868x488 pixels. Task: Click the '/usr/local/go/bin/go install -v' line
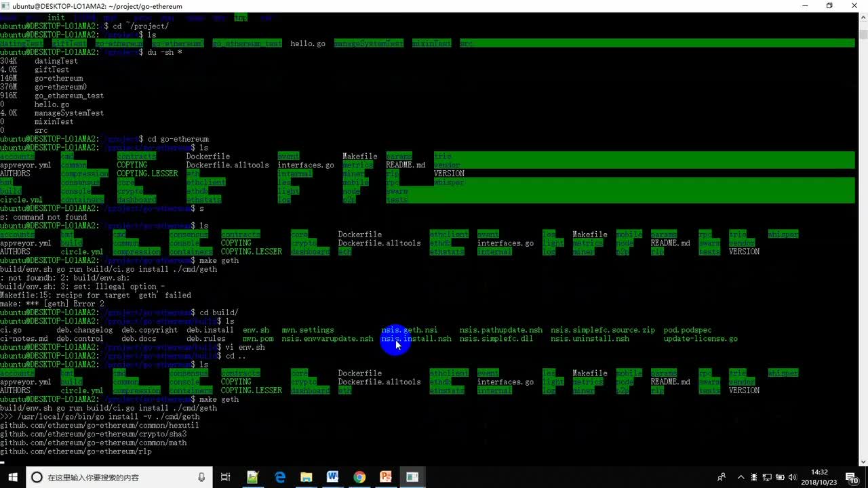pos(100,417)
